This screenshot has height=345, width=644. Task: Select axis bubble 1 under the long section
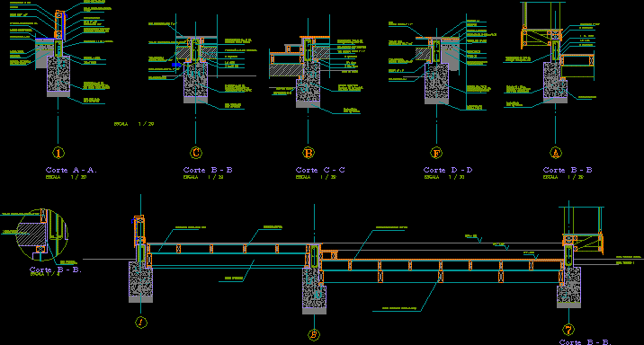point(141,322)
